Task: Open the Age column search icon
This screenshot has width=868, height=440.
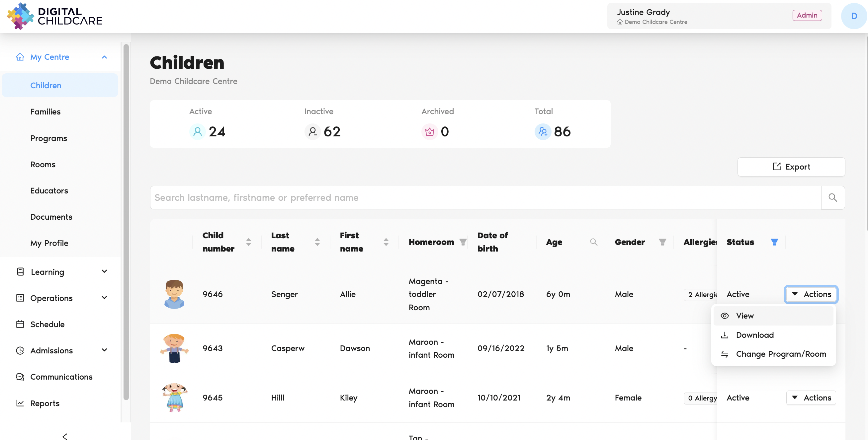Action: pos(593,242)
